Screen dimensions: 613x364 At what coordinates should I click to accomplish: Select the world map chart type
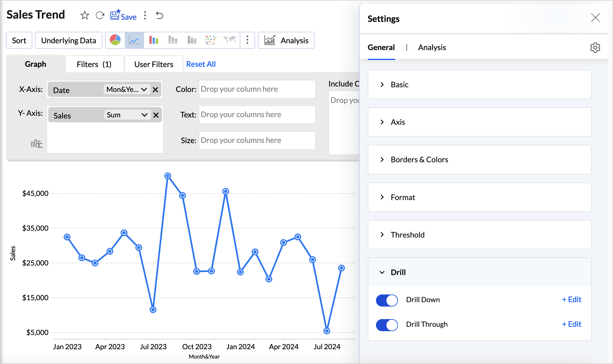230,40
